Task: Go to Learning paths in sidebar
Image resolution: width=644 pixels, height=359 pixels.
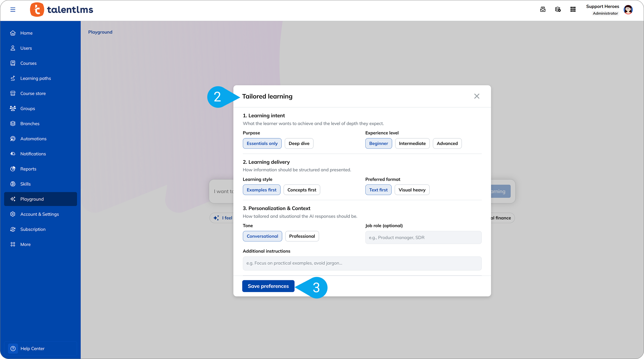Action: [x=41, y=78]
